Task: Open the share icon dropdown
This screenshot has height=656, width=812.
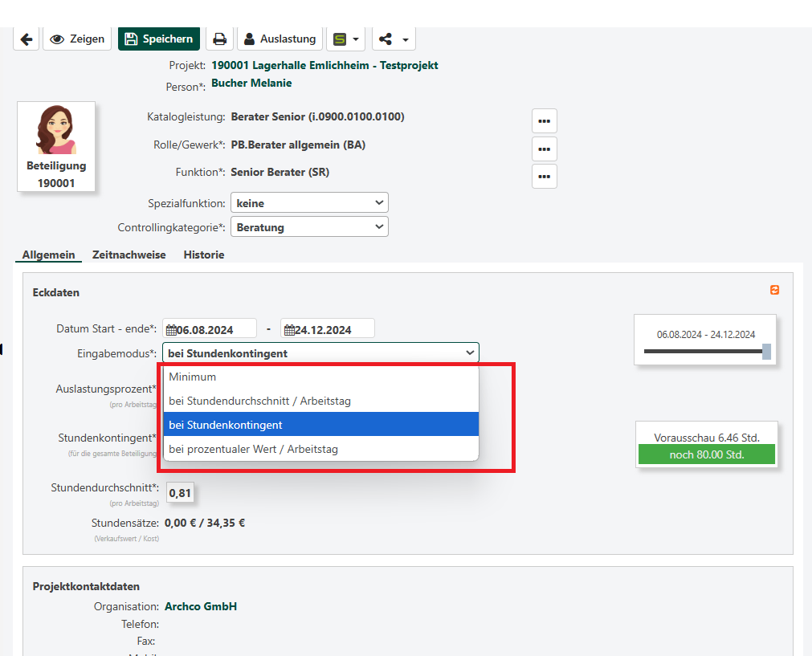Action: click(x=394, y=39)
